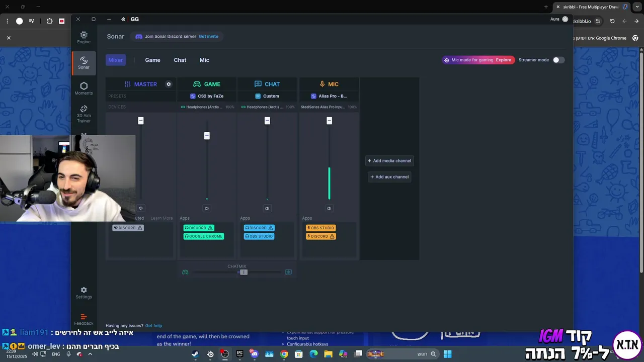Open Google Chrome from the taskbar

point(284,354)
